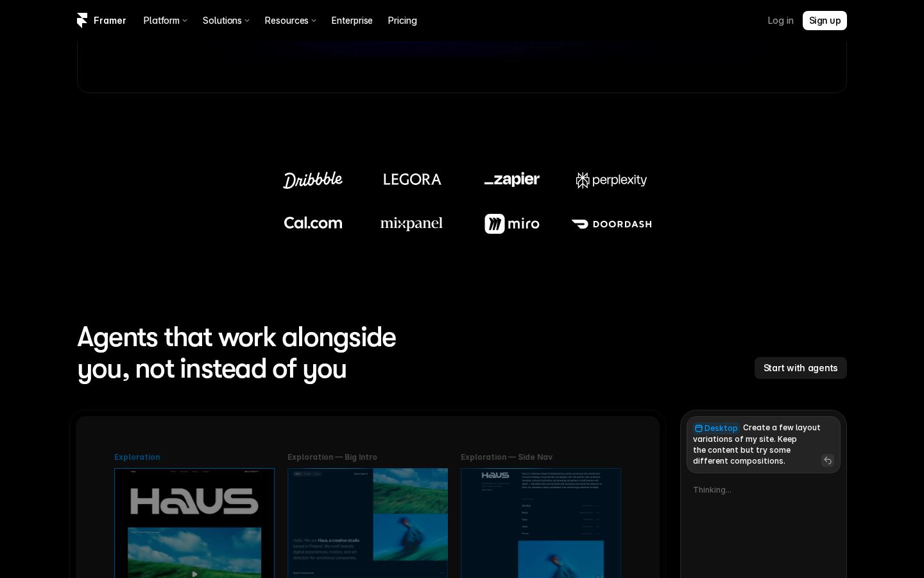
Task: Click the Framer logo icon
Action: (82, 21)
